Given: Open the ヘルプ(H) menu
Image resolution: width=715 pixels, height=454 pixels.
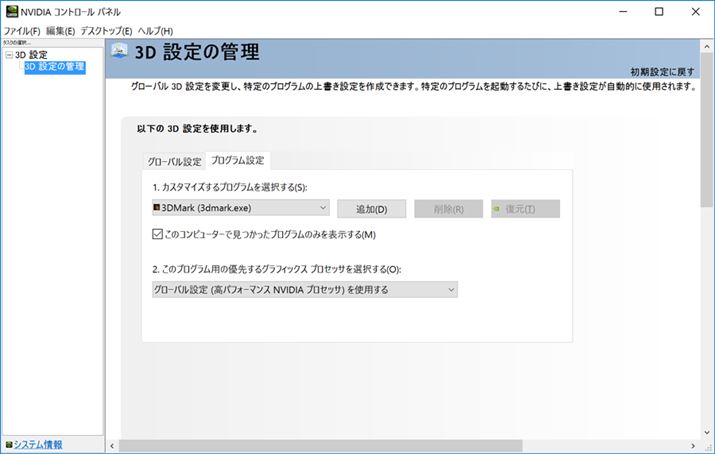Looking at the screenshot, I should pos(155,31).
